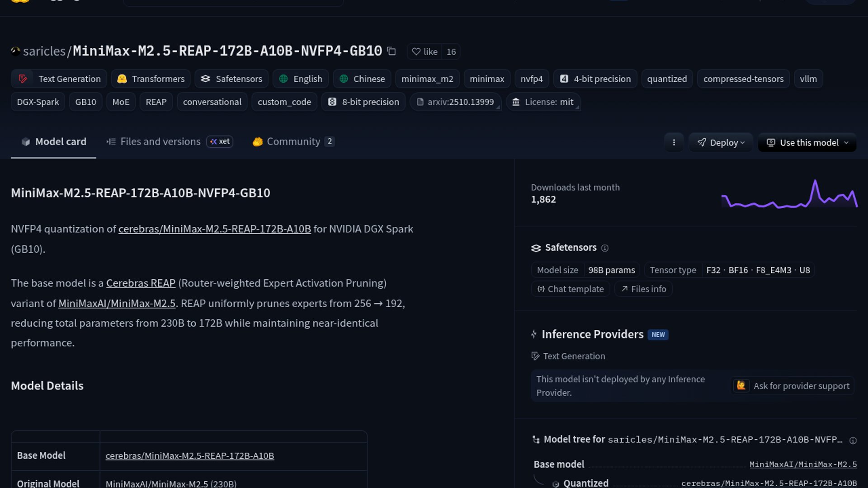Image resolution: width=868 pixels, height=488 pixels.
Task: Open the Use this model dropdown
Action: click(x=807, y=143)
